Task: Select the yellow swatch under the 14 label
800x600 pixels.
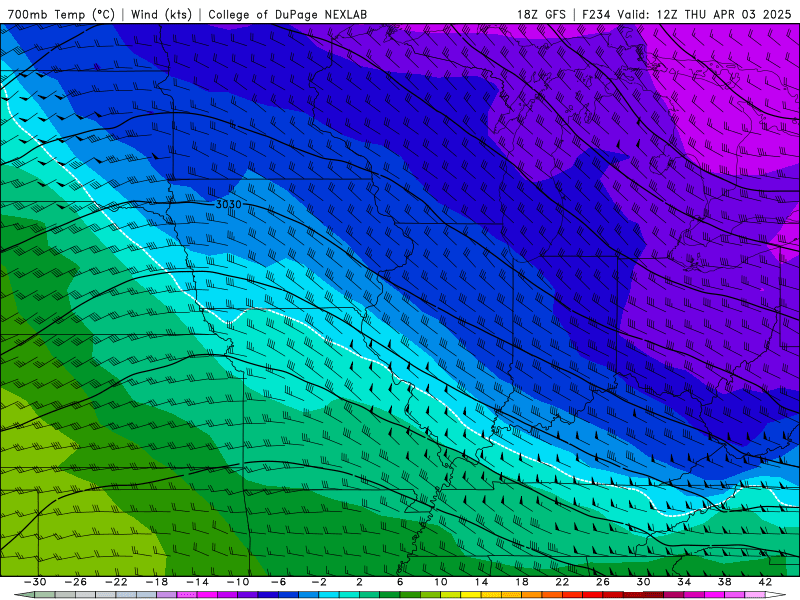Action: (471, 595)
